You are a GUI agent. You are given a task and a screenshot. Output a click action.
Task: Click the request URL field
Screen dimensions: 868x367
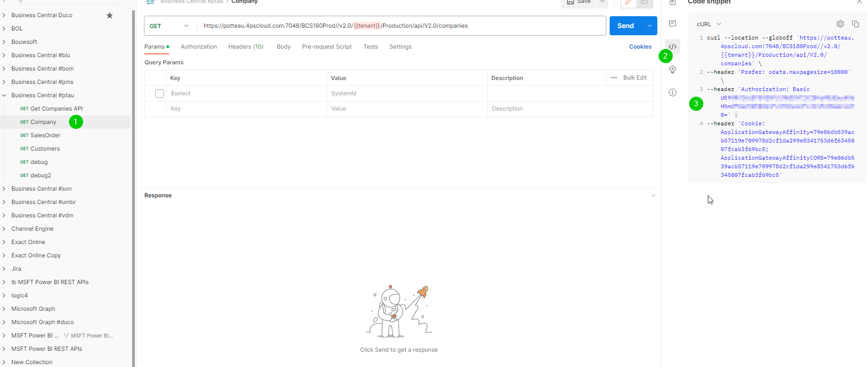(401, 26)
